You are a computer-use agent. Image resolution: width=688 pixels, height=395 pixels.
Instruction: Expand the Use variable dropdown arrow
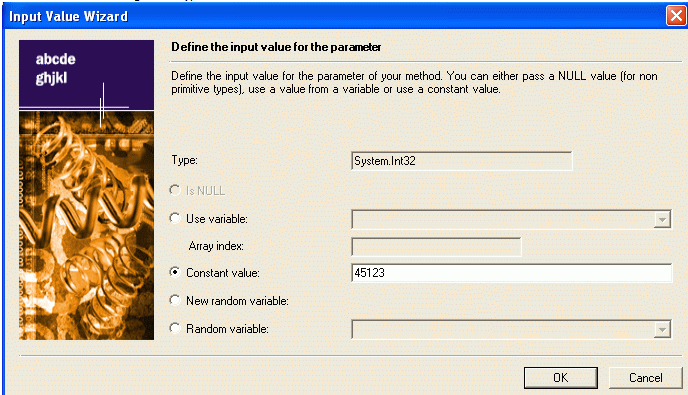click(x=662, y=219)
